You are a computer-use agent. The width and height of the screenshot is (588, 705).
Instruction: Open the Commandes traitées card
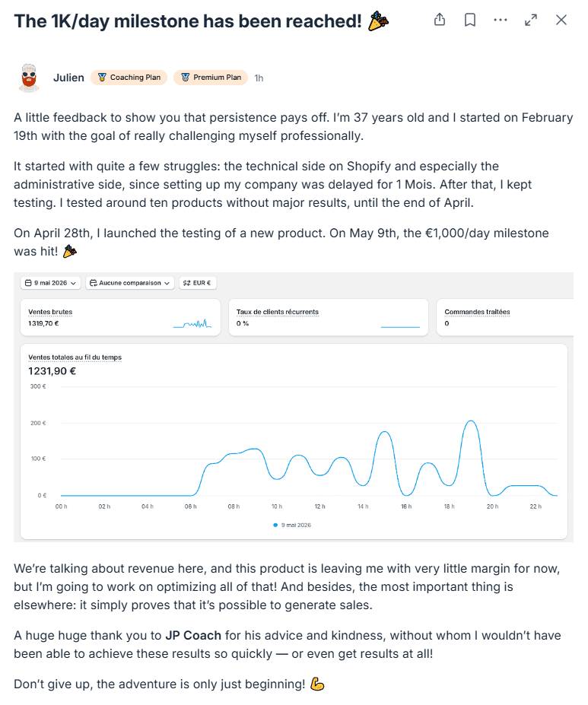505,317
